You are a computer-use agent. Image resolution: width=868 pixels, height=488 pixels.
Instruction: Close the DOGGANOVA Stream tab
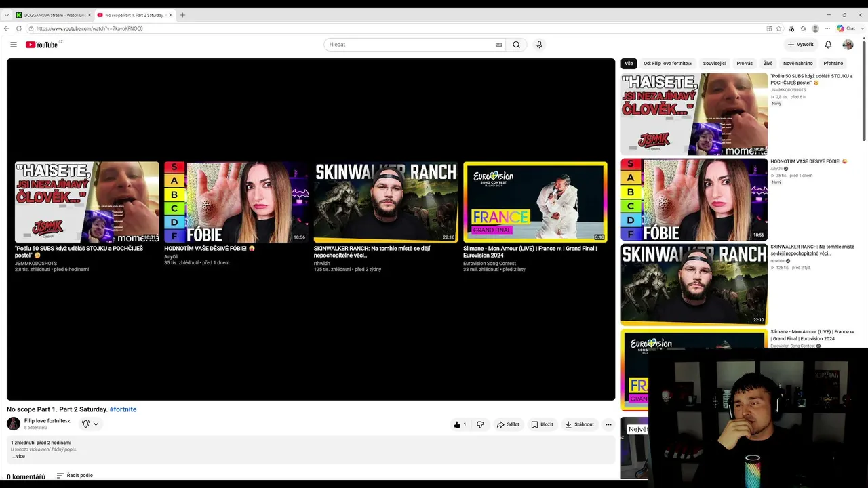[x=89, y=15]
